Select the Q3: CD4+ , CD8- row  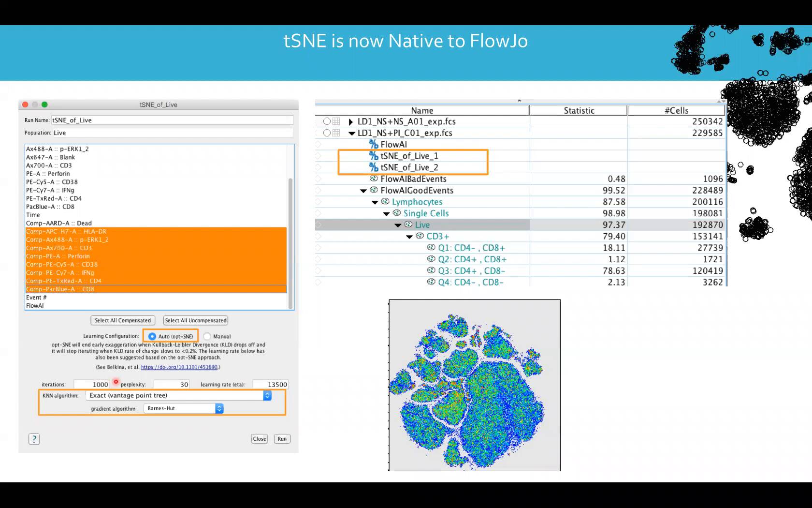(x=520, y=271)
